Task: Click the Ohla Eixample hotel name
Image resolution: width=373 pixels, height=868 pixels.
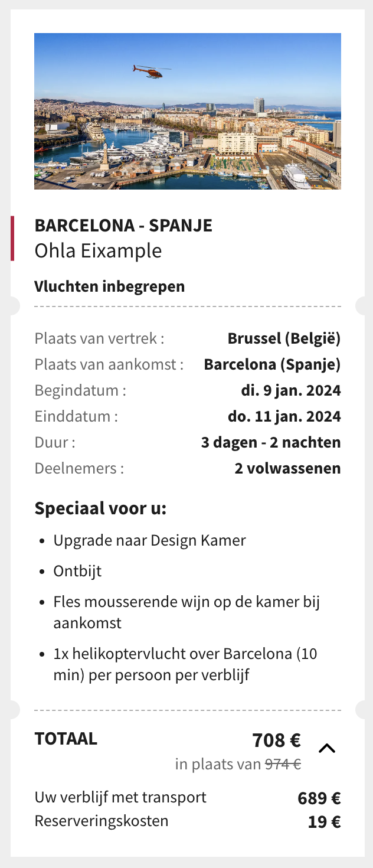Action: coord(98,251)
